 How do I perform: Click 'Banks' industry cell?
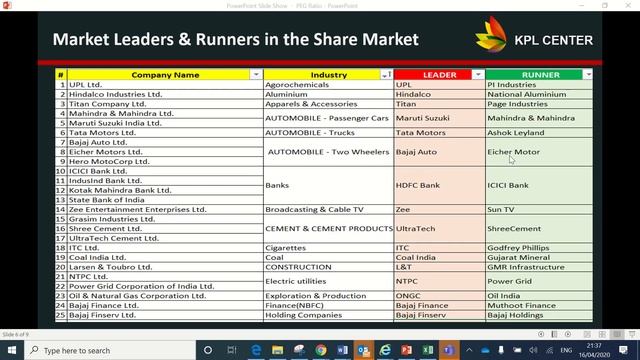pyautogui.click(x=329, y=185)
